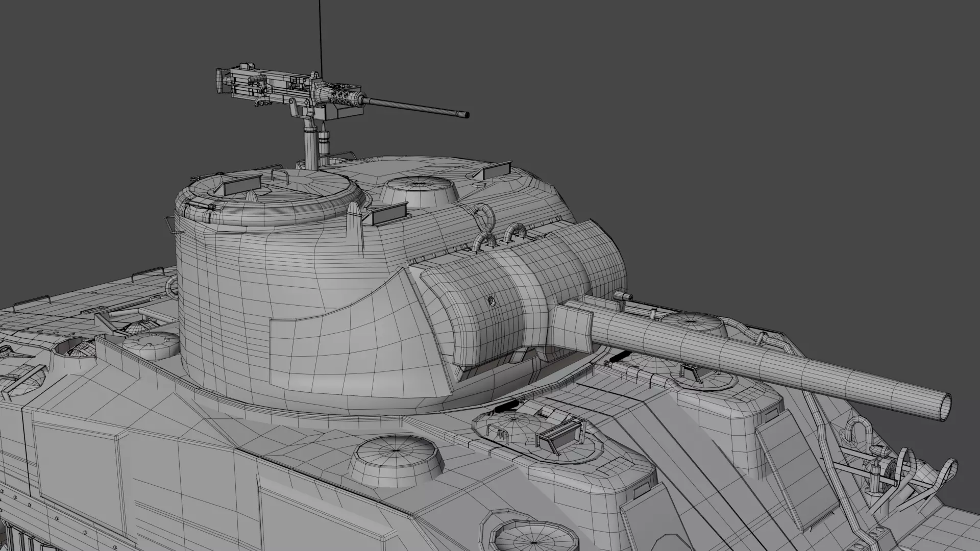This screenshot has width=980, height=551.
Task: Select the machine gun pintle mount post
Action: (310, 143)
